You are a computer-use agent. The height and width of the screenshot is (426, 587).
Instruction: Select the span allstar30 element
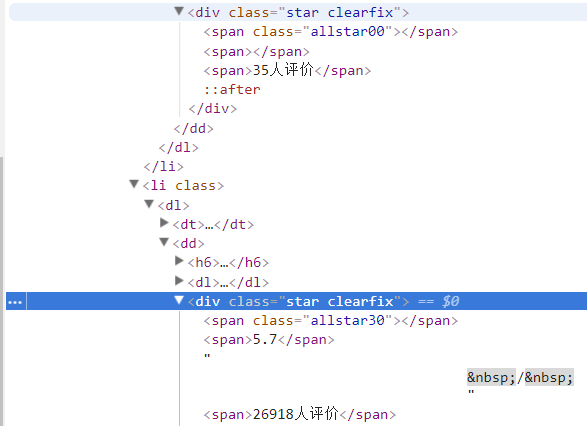331,321
